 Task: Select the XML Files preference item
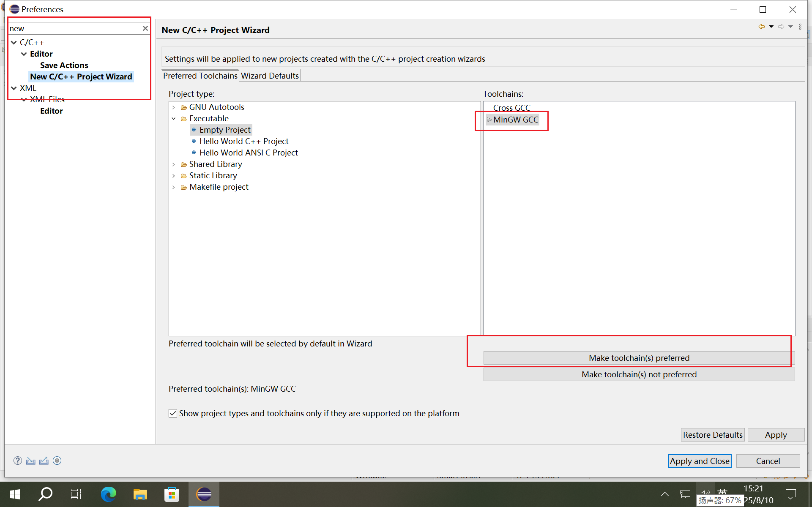47,99
